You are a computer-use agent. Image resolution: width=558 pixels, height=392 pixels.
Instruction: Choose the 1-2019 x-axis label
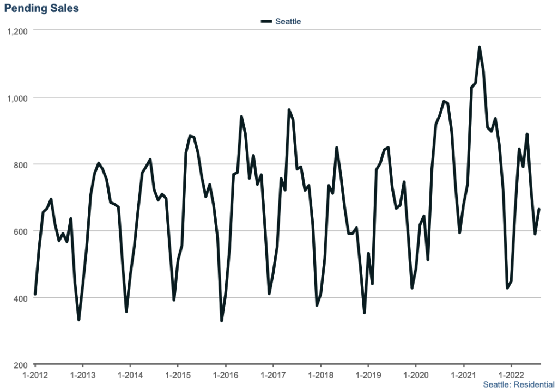point(368,376)
